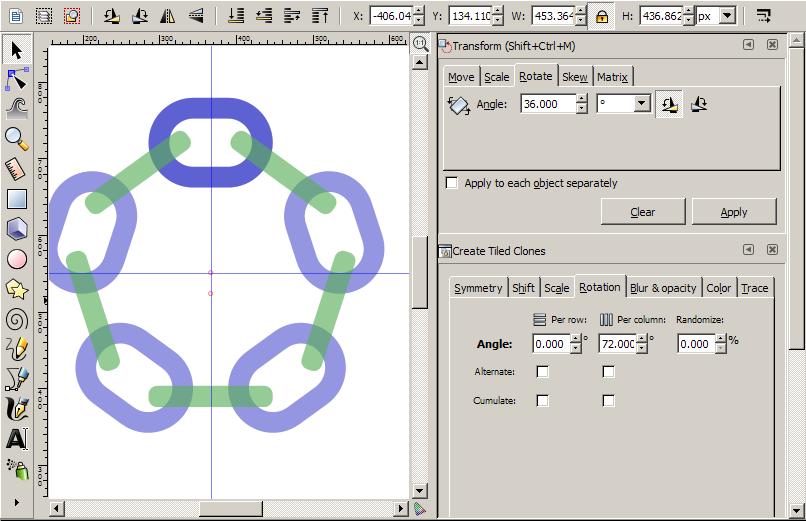This screenshot has height=521, width=806.
Task: Tick the Cumulate per column checkbox
Action: point(608,401)
